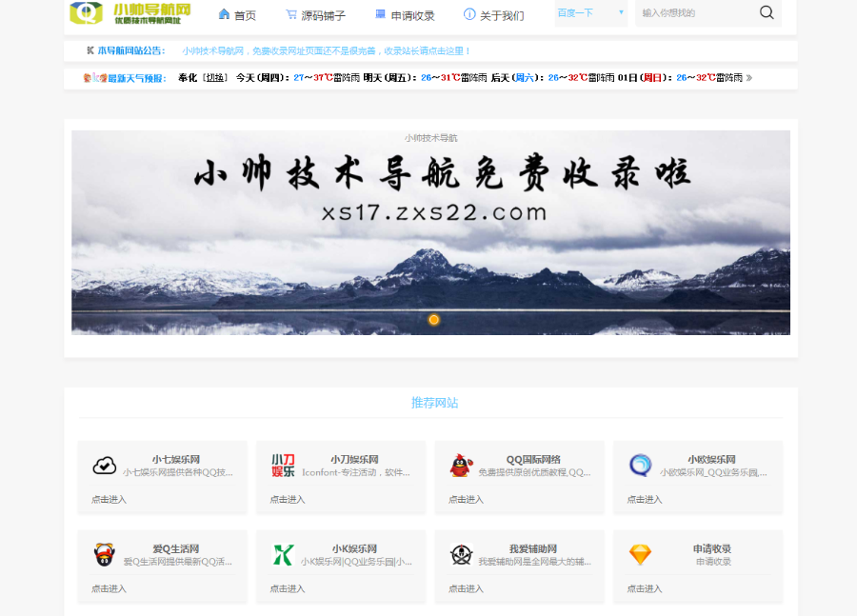
Task: Open the blue announcement link about 免费收录
Action: [326, 50]
